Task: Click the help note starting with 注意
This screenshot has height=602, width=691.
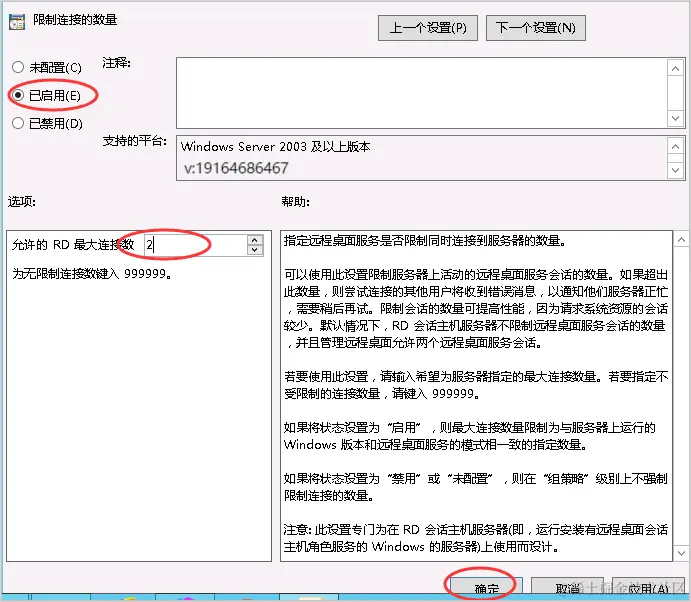Action: point(476,538)
